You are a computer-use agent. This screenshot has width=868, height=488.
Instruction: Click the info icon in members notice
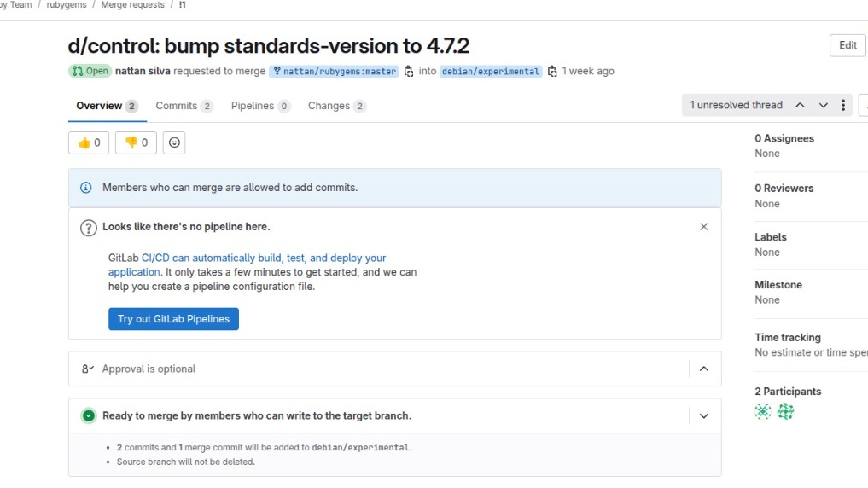[86, 188]
